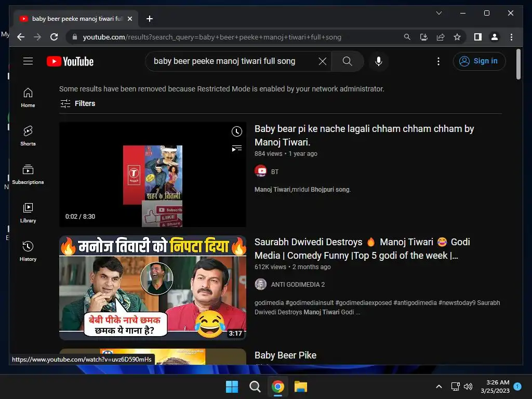Open the tab search dropdown arrow
532x399 pixels.
pyautogui.click(x=438, y=13)
